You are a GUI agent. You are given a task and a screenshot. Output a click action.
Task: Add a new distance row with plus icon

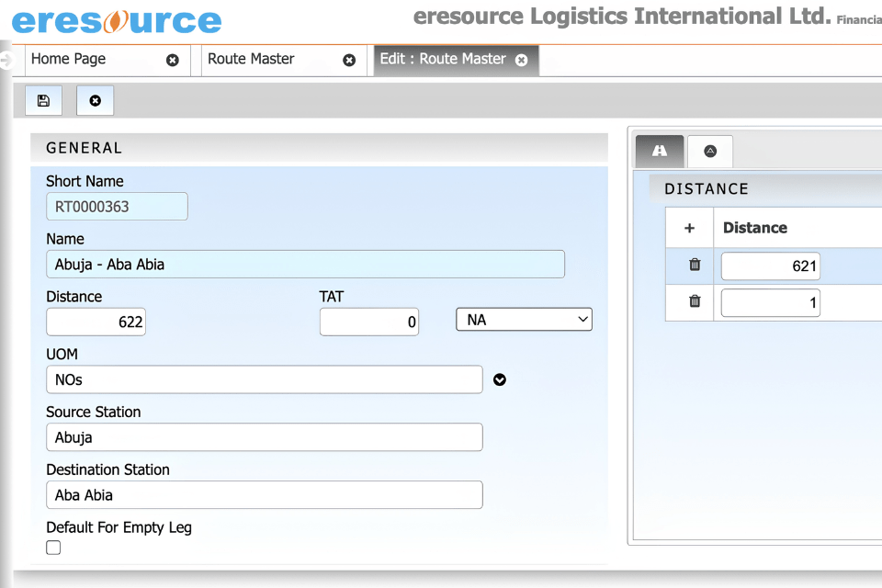(x=690, y=228)
